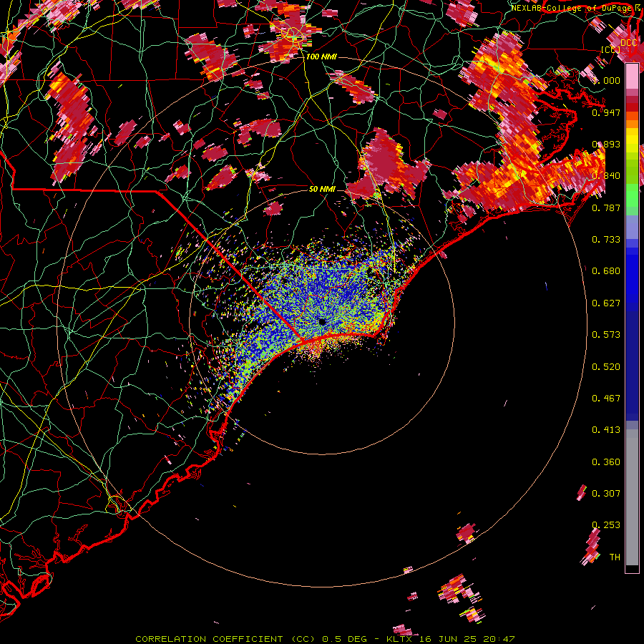The height and width of the screenshot is (644, 644).
Task: Select the 0.680 legend value
Action: [606, 271]
